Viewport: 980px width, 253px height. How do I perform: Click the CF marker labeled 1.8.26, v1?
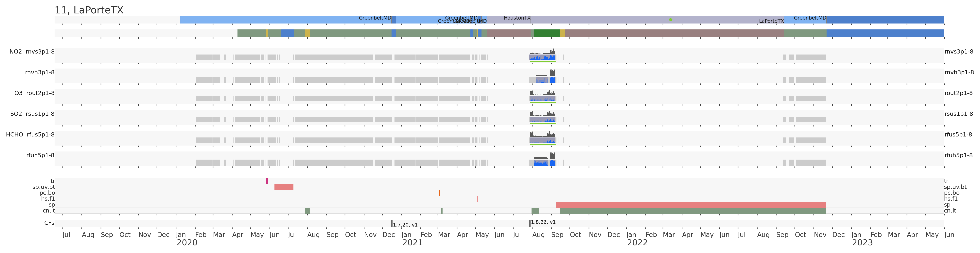[x=530, y=223]
